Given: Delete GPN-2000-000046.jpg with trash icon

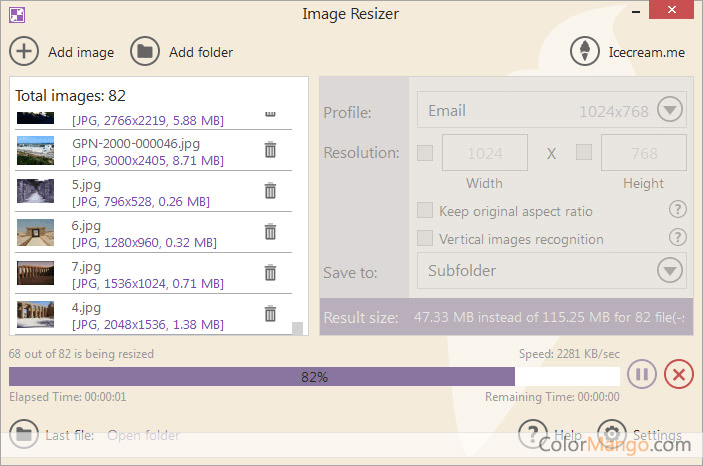Looking at the screenshot, I should [x=269, y=150].
